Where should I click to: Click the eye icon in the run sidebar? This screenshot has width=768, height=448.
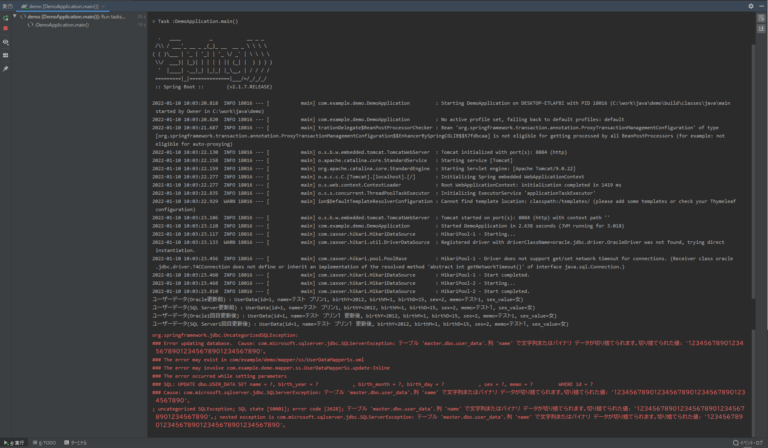click(x=6, y=42)
